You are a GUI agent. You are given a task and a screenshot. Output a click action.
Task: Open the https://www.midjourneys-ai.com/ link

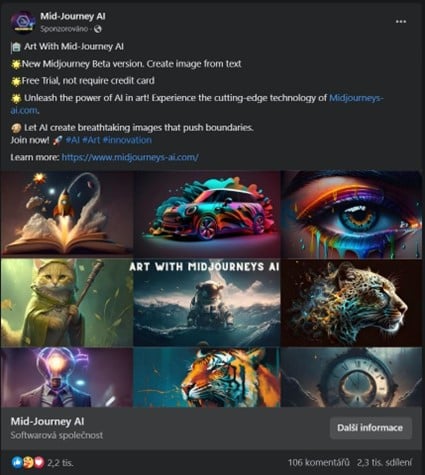(130, 157)
